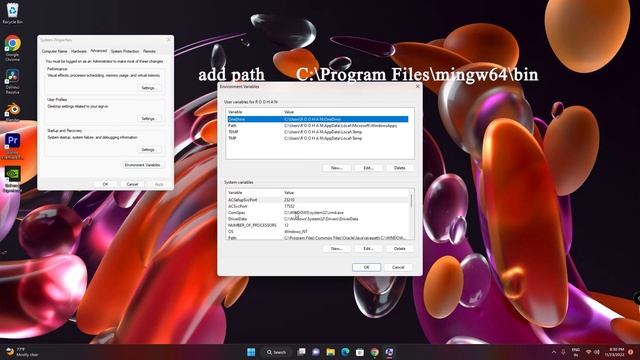Open the Adobe Premiere Pro desktop shortcut
The image size is (640, 360).
[x=12, y=146]
